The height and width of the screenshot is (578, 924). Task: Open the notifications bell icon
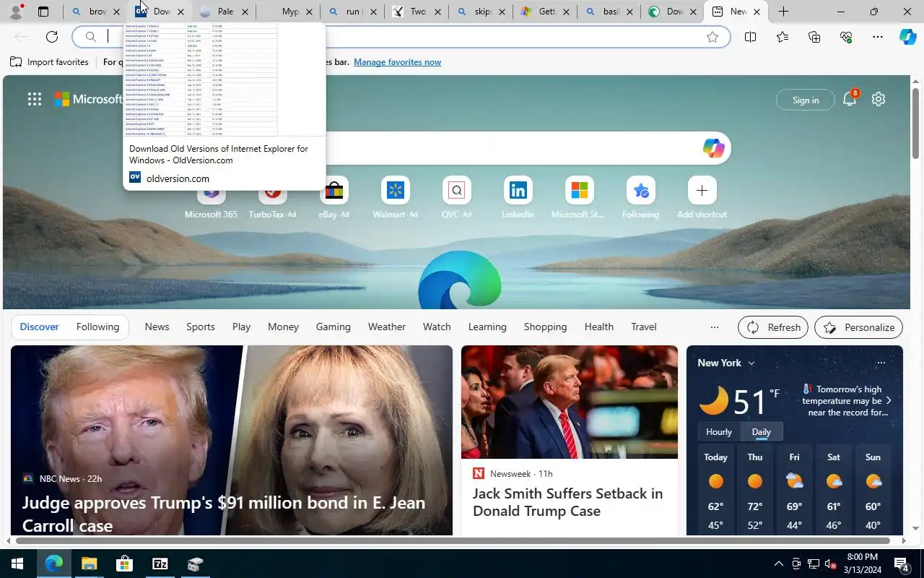[850, 100]
